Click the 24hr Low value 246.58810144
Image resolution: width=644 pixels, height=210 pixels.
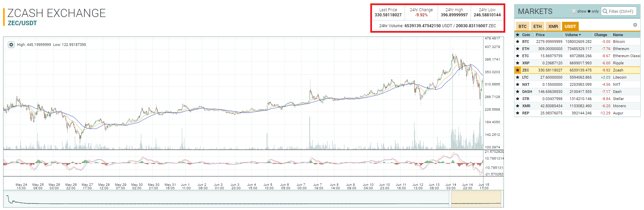coord(487,15)
